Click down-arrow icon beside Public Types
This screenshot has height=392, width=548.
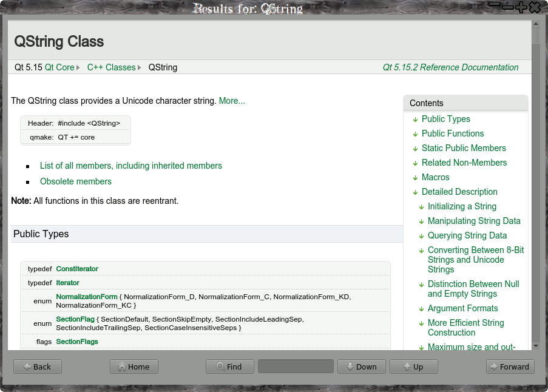415,120
